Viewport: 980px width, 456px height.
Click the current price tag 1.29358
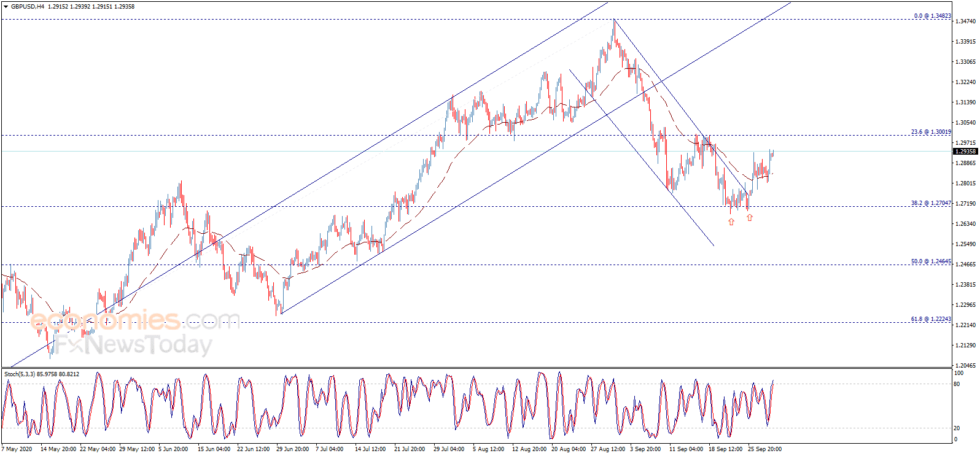point(965,152)
